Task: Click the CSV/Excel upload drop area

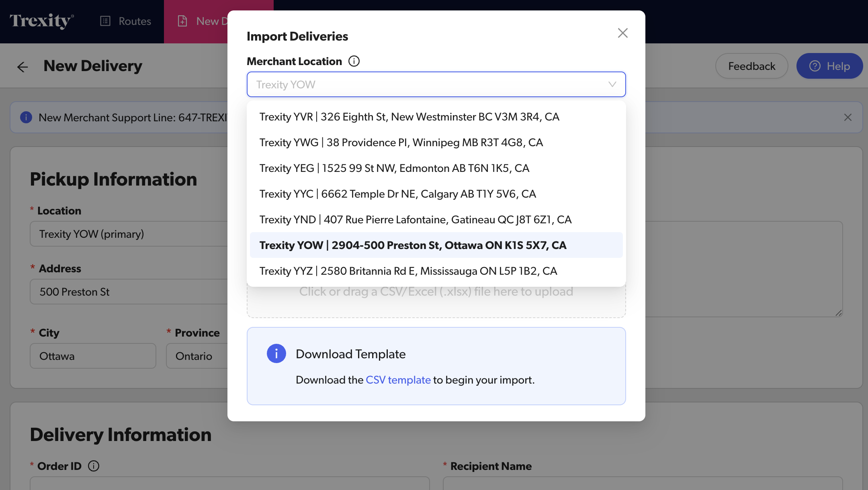Action: click(436, 301)
